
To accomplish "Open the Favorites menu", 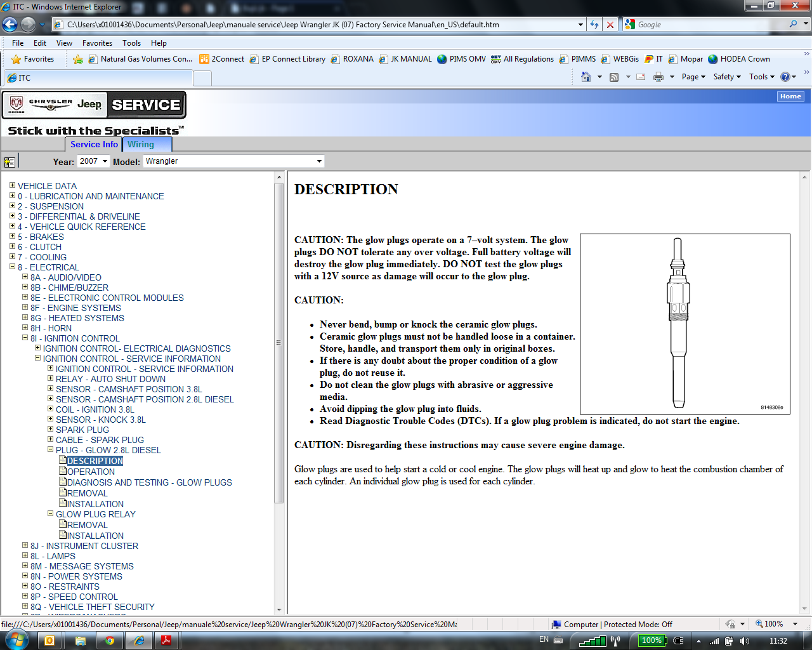I will [x=97, y=43].
